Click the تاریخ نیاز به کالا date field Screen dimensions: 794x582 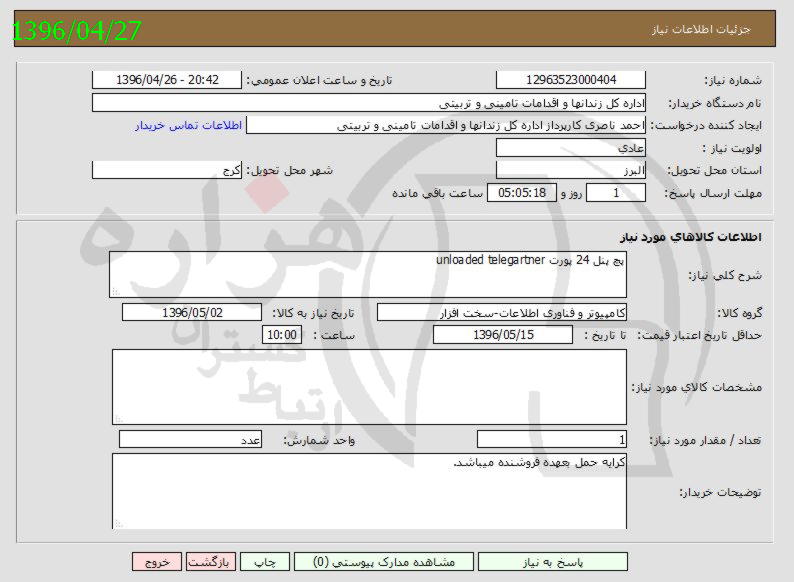pos(191,313)
